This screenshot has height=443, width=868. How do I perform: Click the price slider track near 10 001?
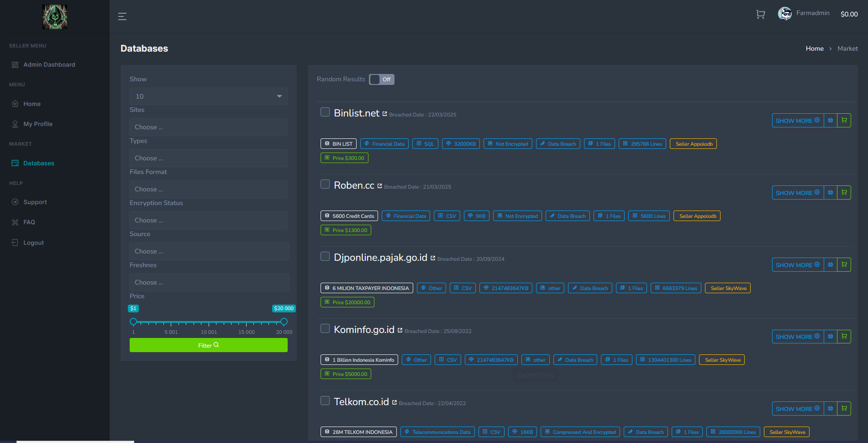tap(209, 322)
